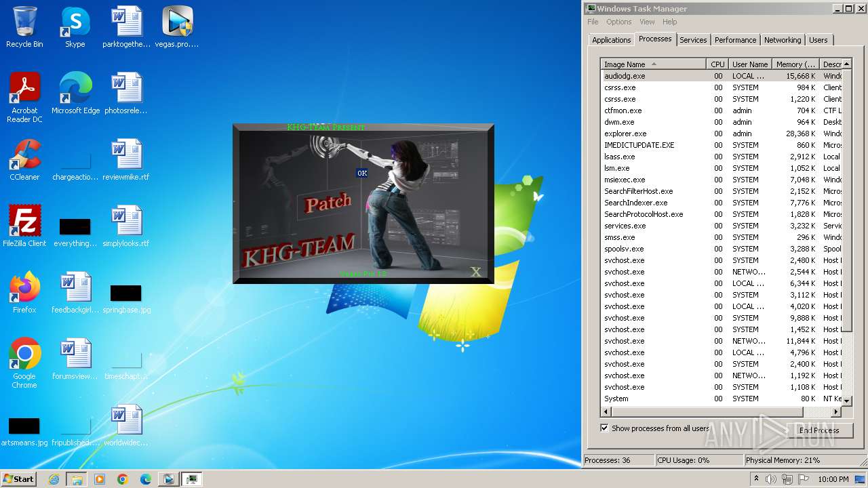
Task: Click the horizontal scrollbar right arrow
Action: coord(836,411)
